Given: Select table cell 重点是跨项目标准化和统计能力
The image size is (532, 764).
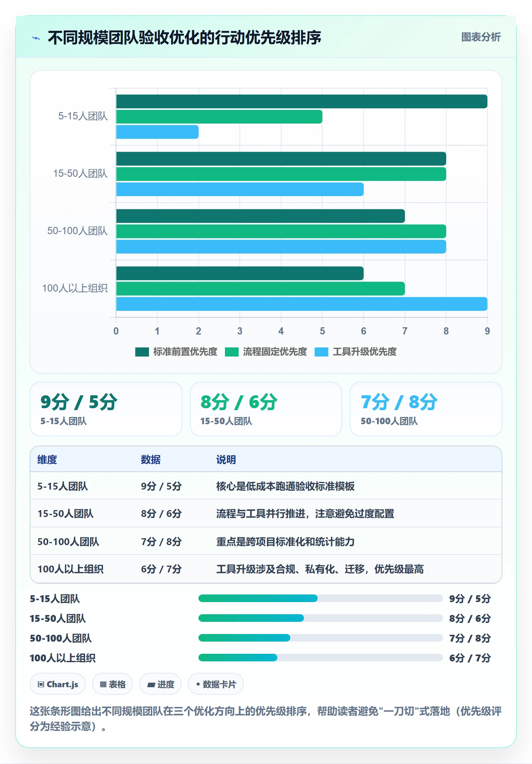Looking at the screenshot, I should 285,542.
